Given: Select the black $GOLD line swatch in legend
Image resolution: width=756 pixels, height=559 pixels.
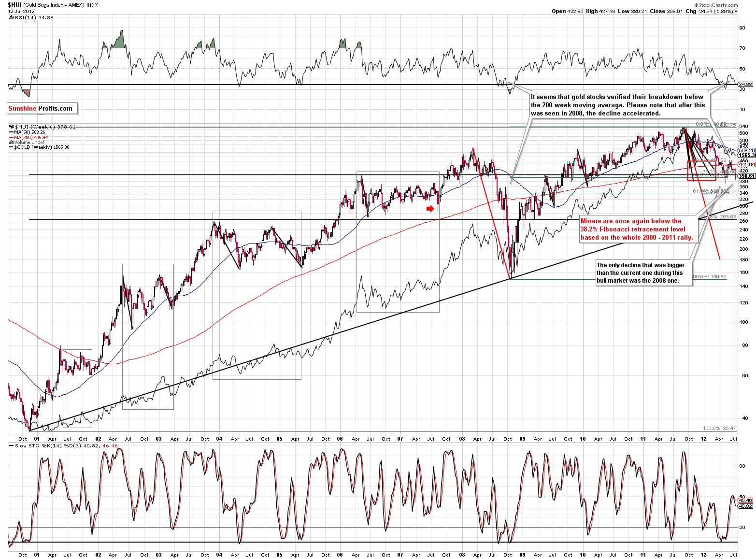Looking at the screenshot, I should tap(12, 147).
